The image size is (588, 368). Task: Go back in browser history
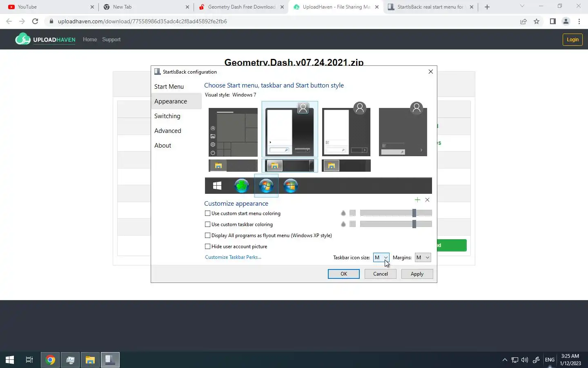click(x=9, y=21)
